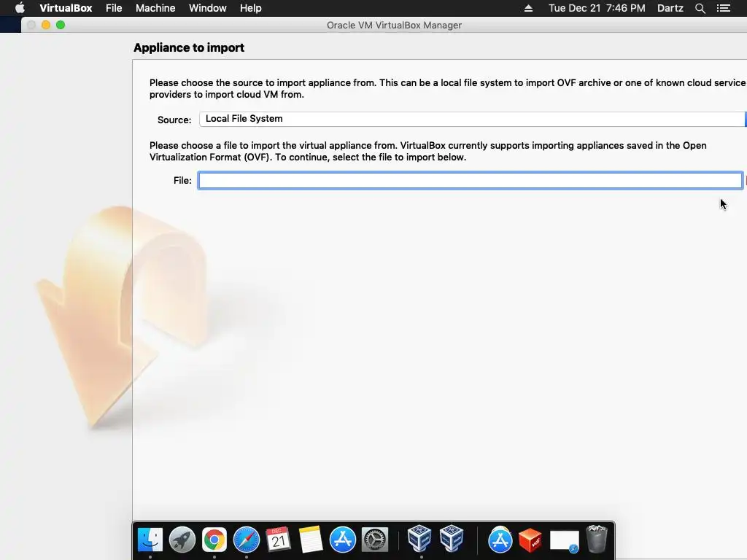Open the VirtualBox application menu
This screenshot has width=747, height=560.
click(66, 8)
